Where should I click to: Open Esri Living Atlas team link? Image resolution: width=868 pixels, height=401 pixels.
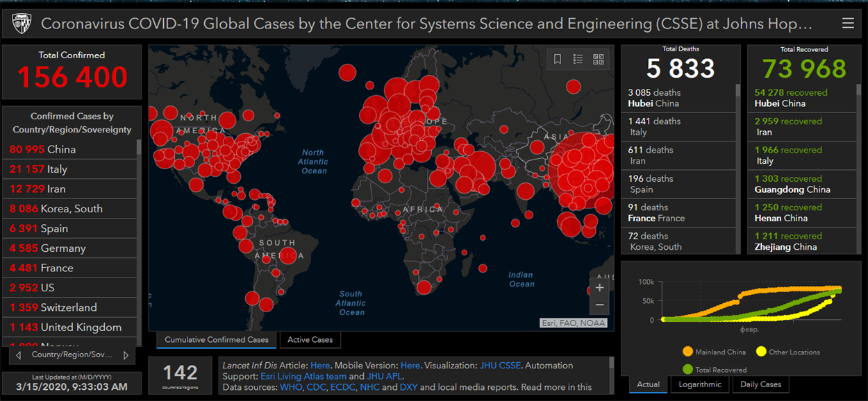pyautogui.click(x=303, y=377)
